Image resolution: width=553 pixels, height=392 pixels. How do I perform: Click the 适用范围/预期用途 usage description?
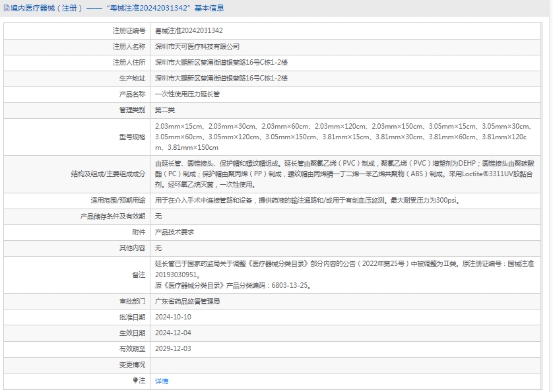pyautogui.click(x=307, y=200)
